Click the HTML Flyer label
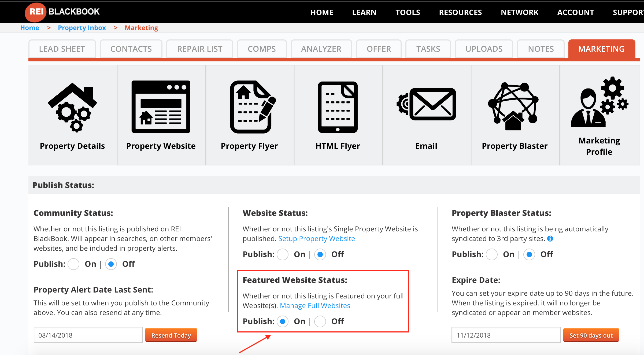Screen dimensions: 644x355 (x=338, y=146)
